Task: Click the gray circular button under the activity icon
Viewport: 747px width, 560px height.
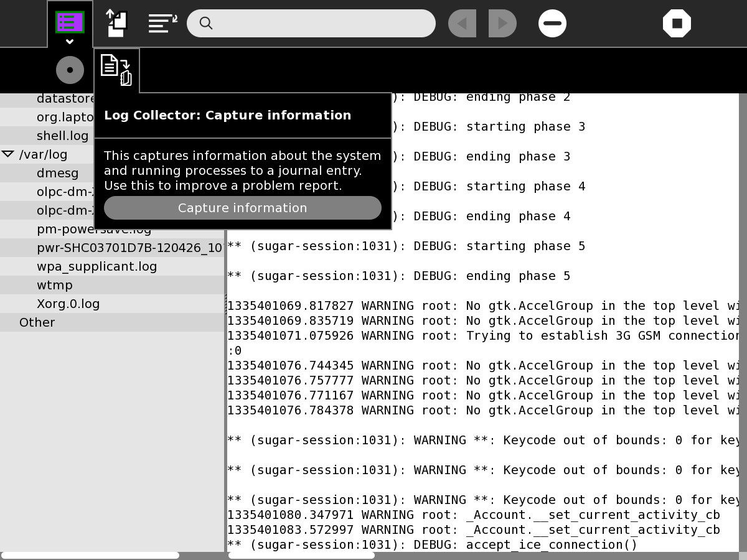Action: click(x=70, y=70)
